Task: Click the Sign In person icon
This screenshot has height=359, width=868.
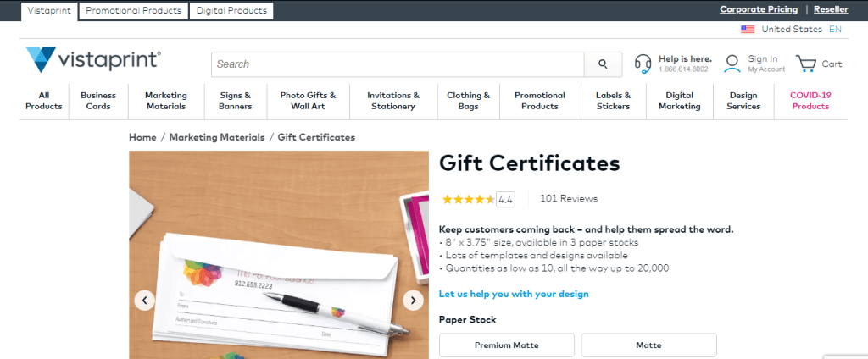Action: coord(732,64)
